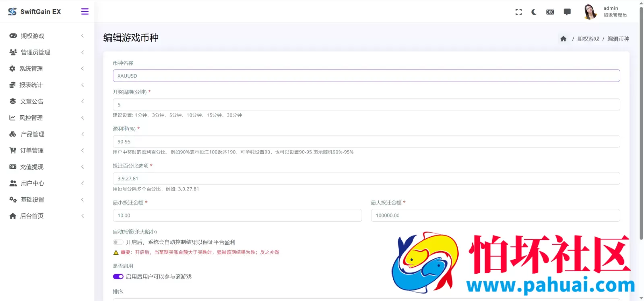
Task: Click the page vertical scrollbar thumb
Action: 641,123
